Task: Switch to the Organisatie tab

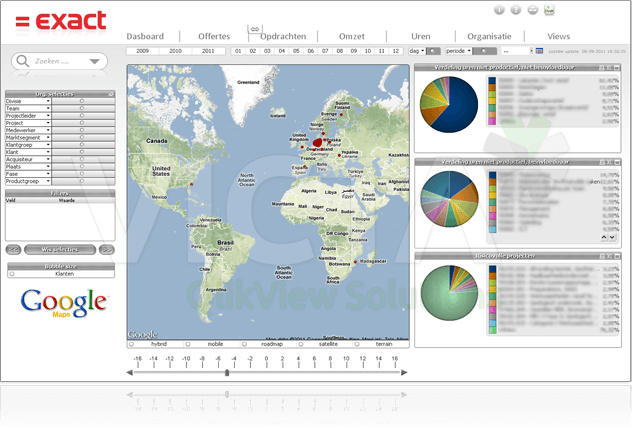Action: tap(489, 36)
